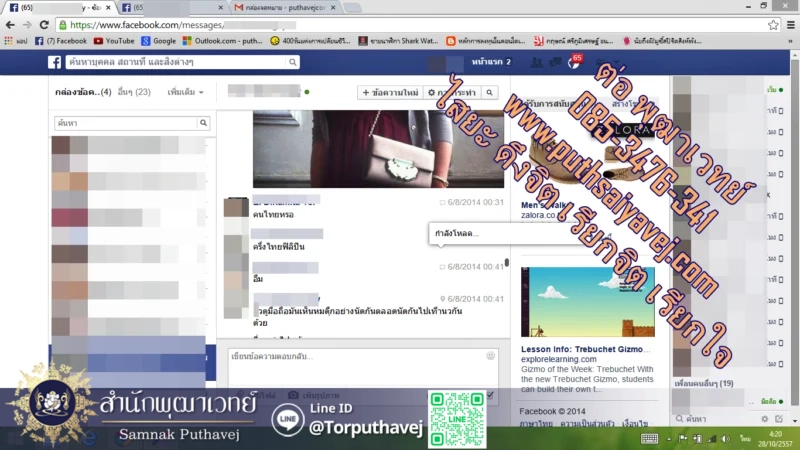Click the message text ครึ่งไทยฟิลิปิน
Screen dimensions: 800x450
(279, 246)
